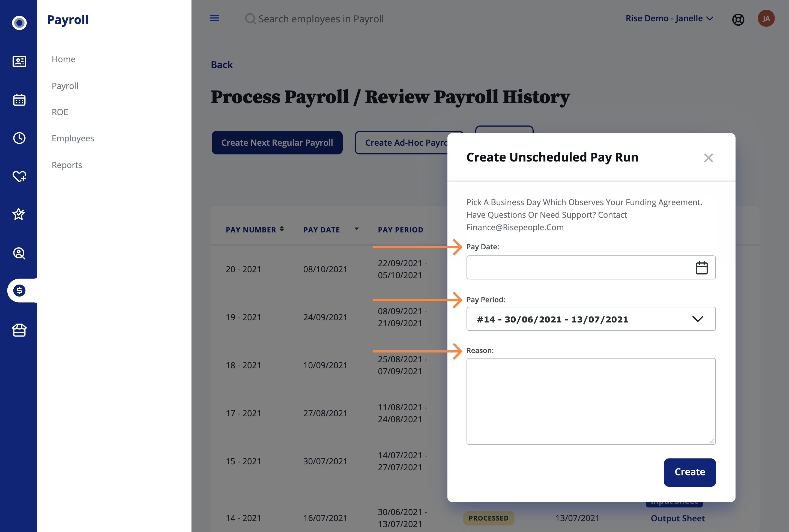The width and height of the screenshot is (789, 532).
Task: Sort by Pay Date column arrow
Action: tap(357, 229)
